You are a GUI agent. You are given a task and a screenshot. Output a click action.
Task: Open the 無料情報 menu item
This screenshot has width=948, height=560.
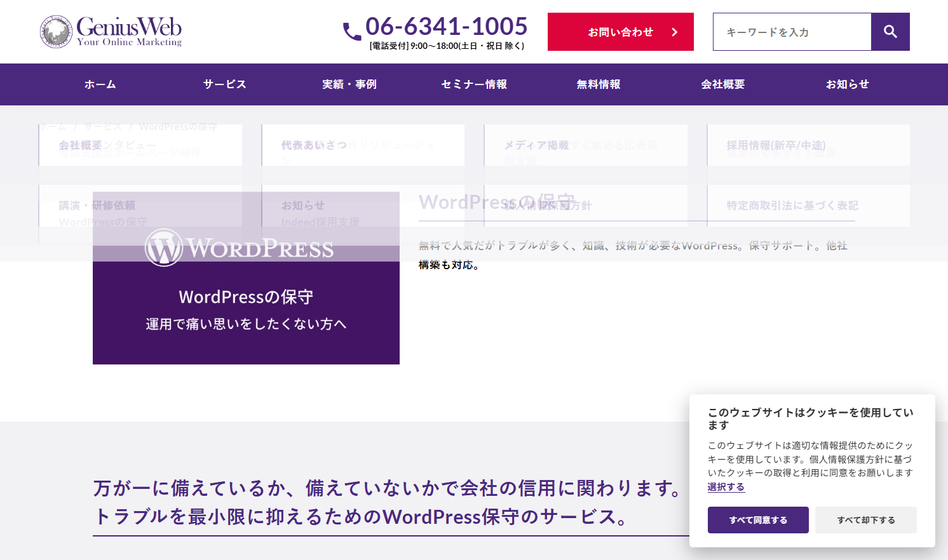point(599,84)
